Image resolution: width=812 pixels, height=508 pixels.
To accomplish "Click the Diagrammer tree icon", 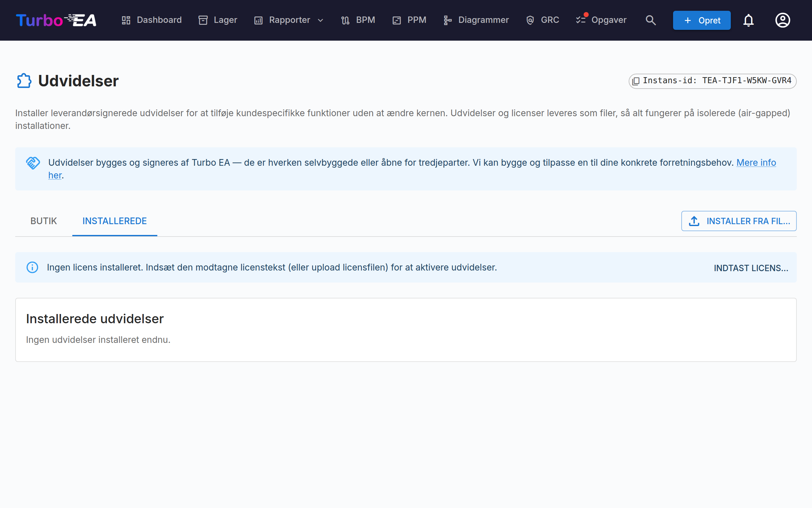I will (448, 21).
